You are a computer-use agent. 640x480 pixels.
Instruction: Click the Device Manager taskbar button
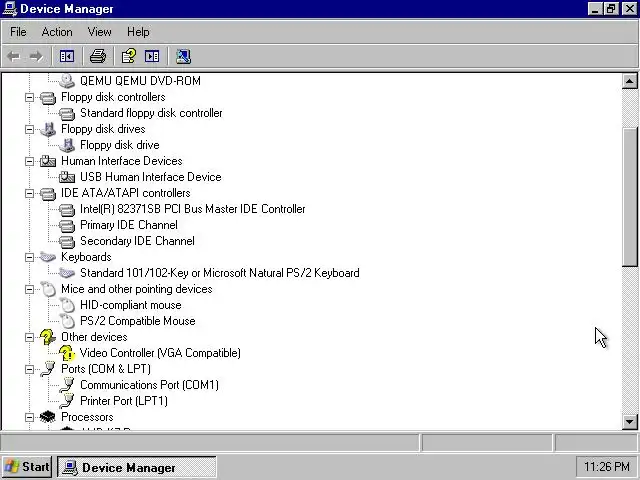pyautogui.click(x=137, y=467)
